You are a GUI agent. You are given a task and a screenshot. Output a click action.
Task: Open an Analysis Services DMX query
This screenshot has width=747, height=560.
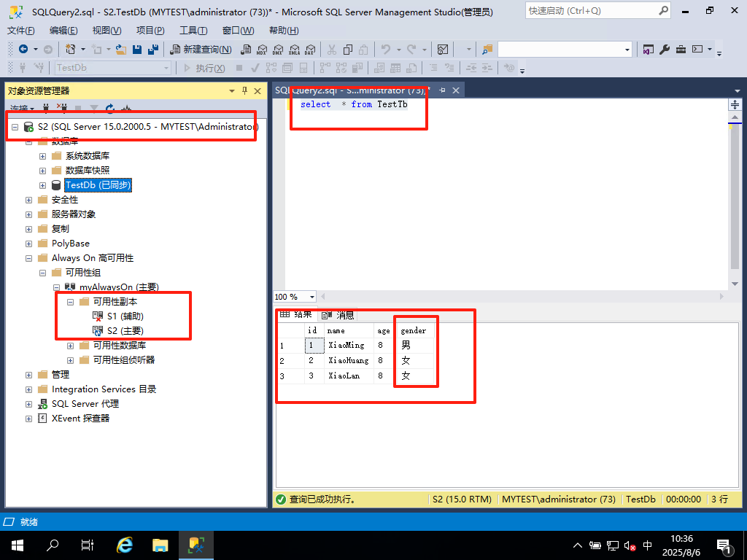tap(278, 49)
